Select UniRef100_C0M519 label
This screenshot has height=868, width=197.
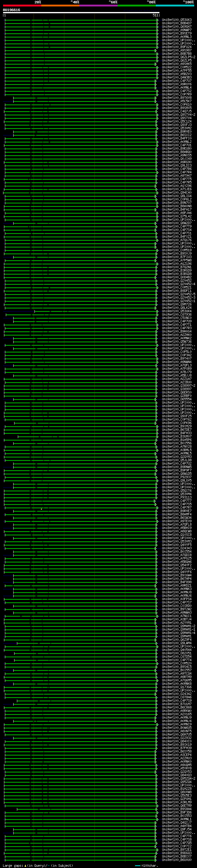pos(177,250)
